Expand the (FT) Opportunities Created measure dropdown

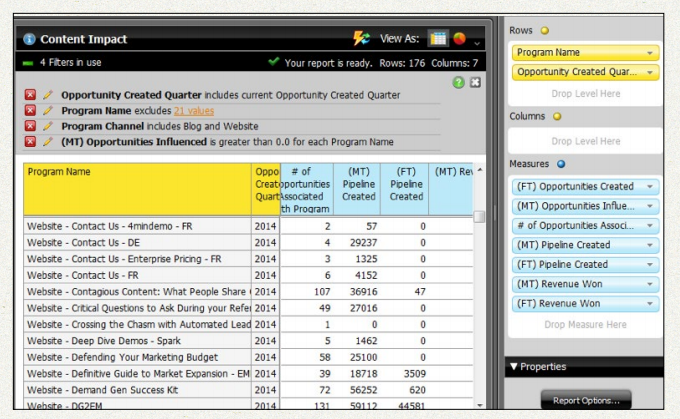tap(651, 187)
